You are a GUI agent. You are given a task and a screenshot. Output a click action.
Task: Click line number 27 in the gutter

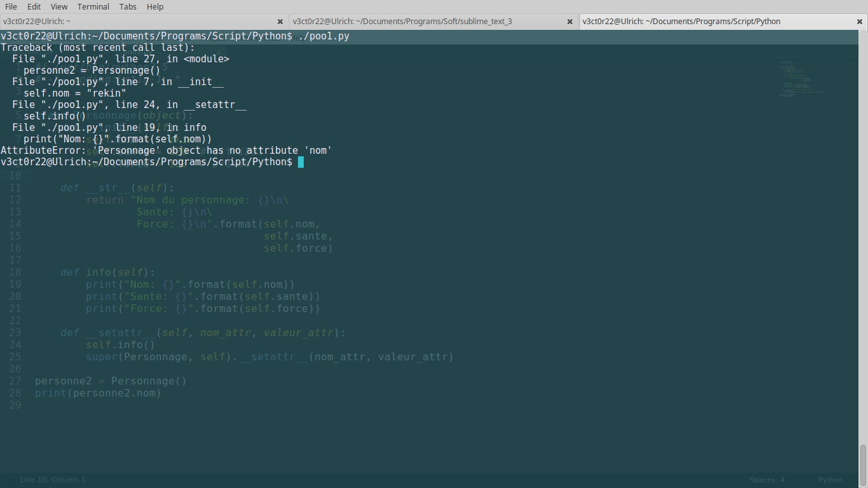pyautogui.click(x=15, y=381)
